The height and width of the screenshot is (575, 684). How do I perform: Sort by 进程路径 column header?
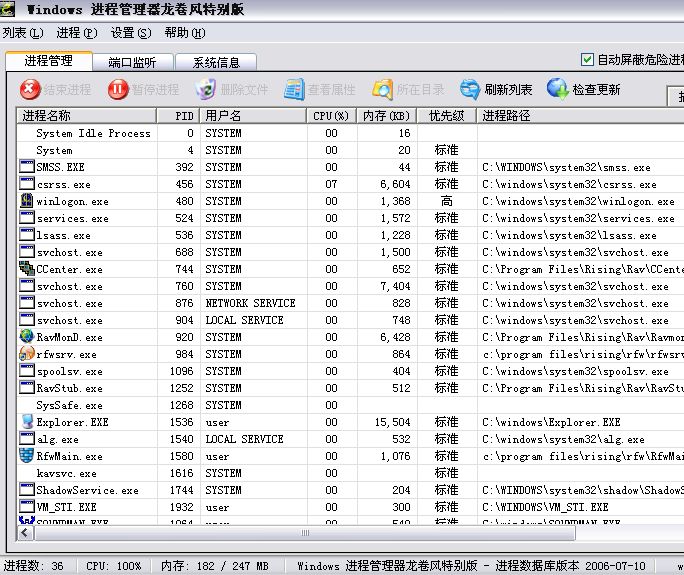coord(580,116)
